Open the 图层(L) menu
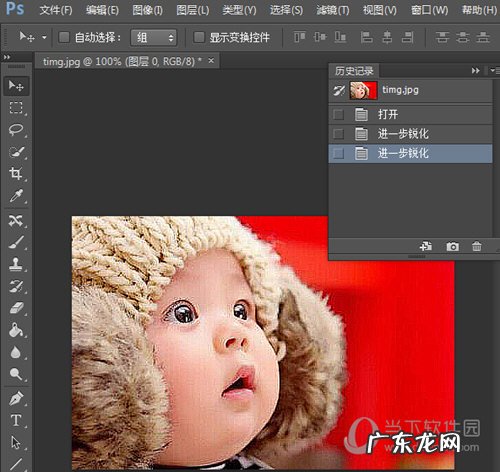 [x=193, y=10]
